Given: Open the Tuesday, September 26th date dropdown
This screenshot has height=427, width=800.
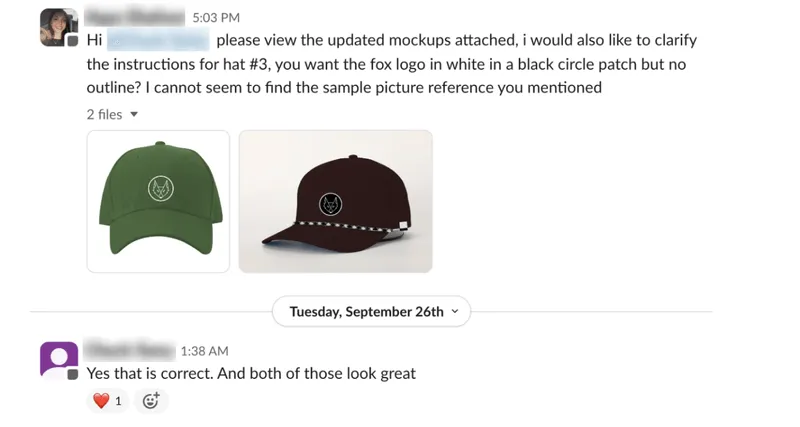Looking at the screenshot, I should [371, 312].
